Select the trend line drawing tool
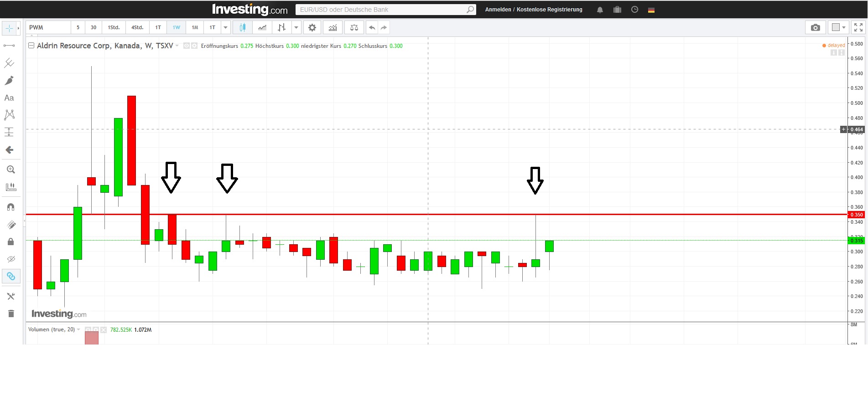This screenshot has width=868, height=401. coord(9,46)
